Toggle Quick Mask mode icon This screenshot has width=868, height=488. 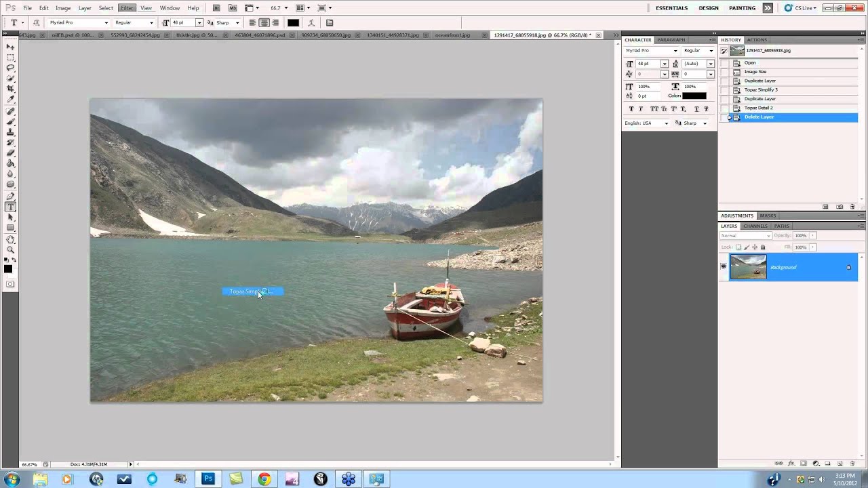tap(10, 284)
